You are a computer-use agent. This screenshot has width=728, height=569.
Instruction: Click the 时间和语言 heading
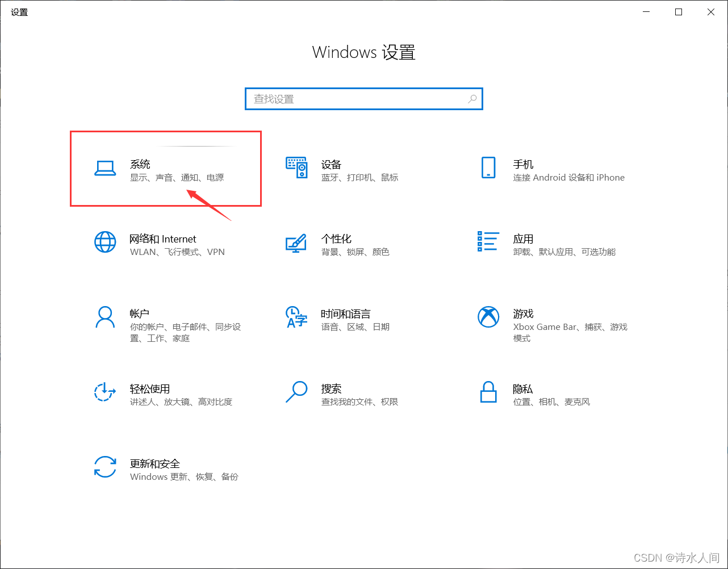point(346,313)
